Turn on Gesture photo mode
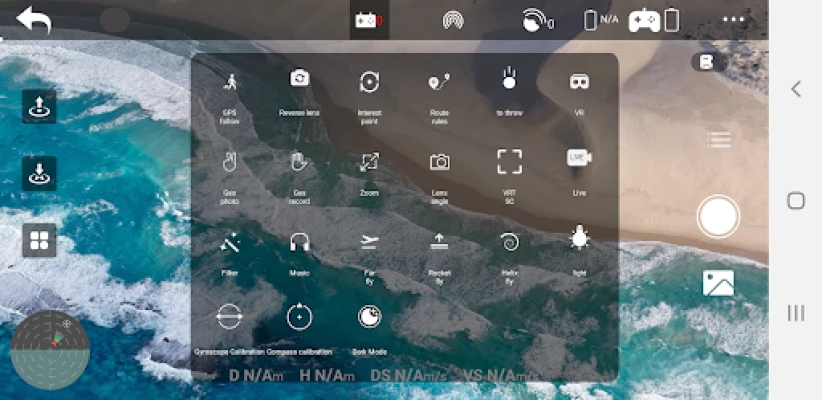 (230, 162)
